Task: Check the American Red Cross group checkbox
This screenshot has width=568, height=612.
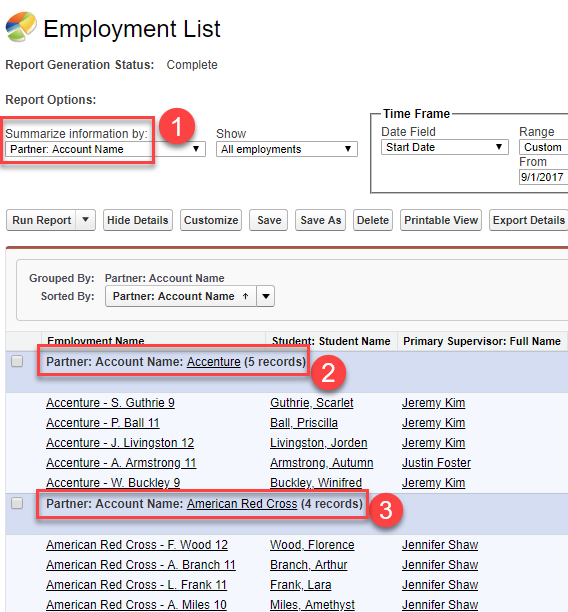Action: click(x=17, y=503)
